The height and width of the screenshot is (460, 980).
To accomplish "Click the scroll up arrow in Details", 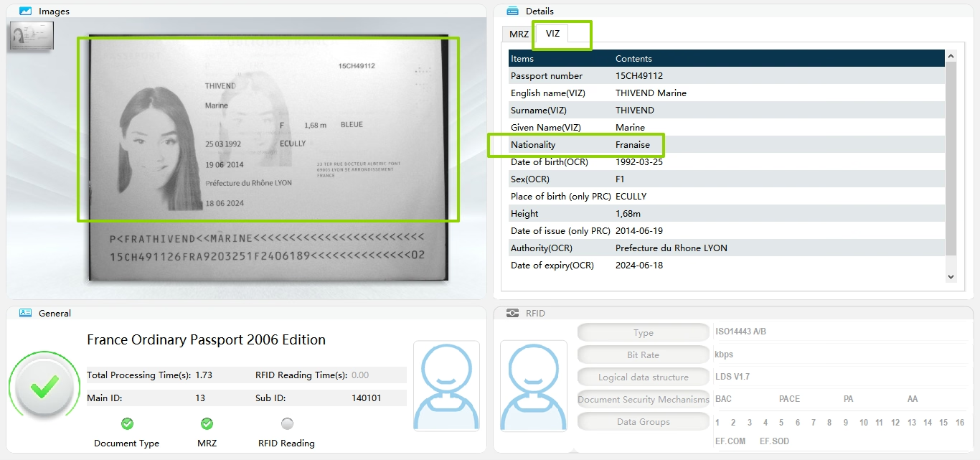I will click(951, 56).
